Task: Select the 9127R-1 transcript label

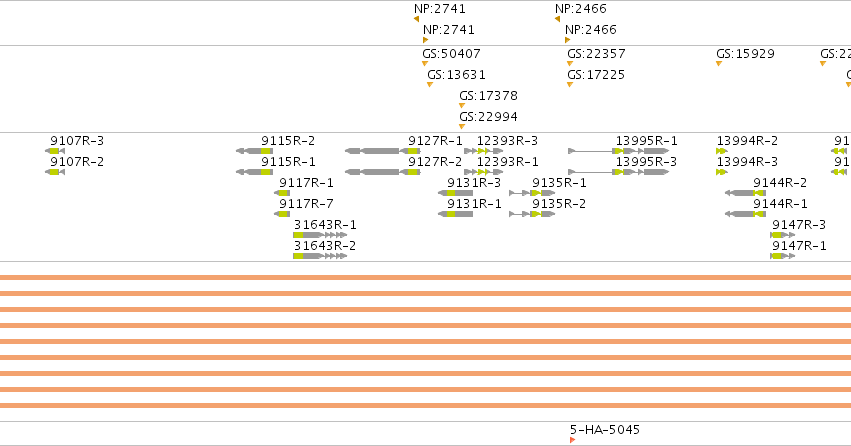Action: (435, 141)
